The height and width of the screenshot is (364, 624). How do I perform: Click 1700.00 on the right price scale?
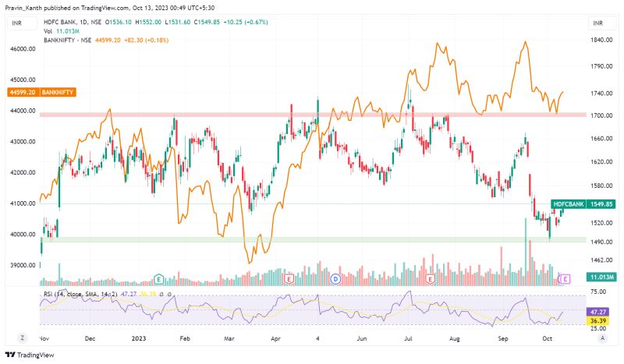tap(601, 115)
